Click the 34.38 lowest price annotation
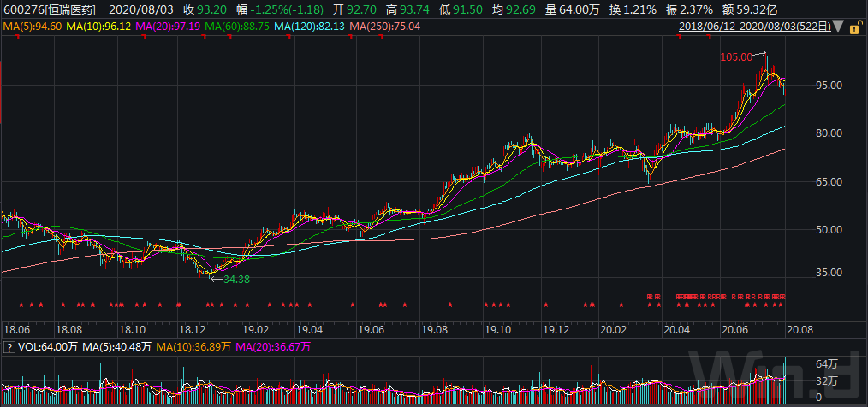Image resolution: width=868 pixels, height=407 pixels. [x=236, y=280]
